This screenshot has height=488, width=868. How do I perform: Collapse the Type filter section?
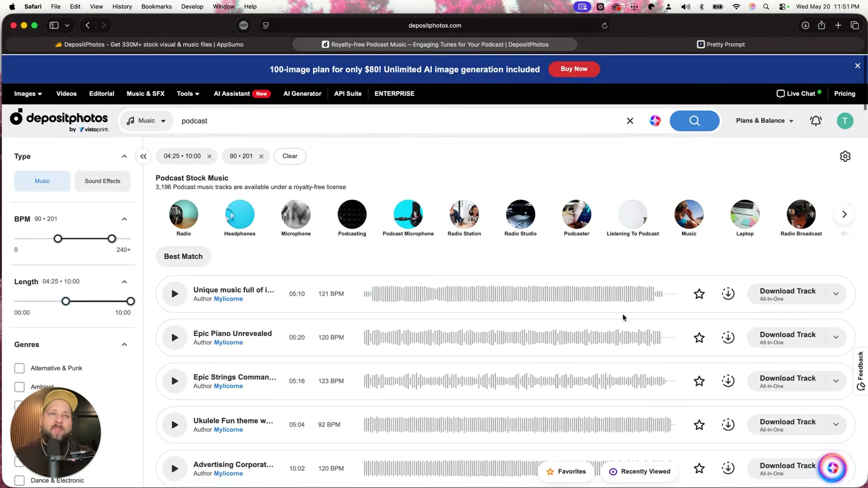tap(124, 156)
